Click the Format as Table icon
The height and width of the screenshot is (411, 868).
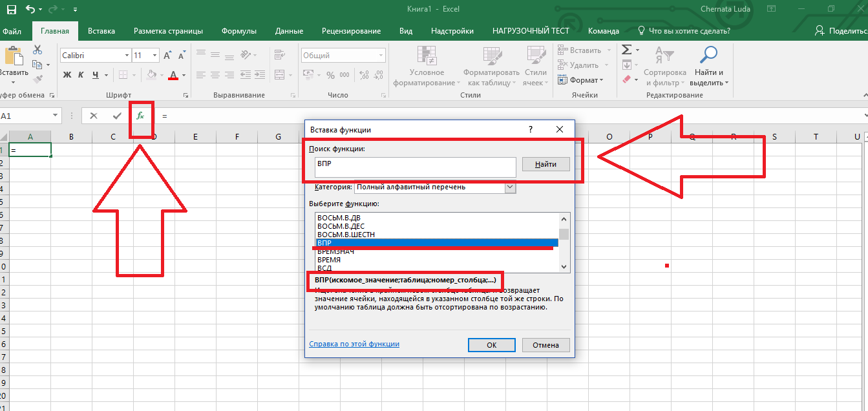pyautogui.click(x=491, y=56)
